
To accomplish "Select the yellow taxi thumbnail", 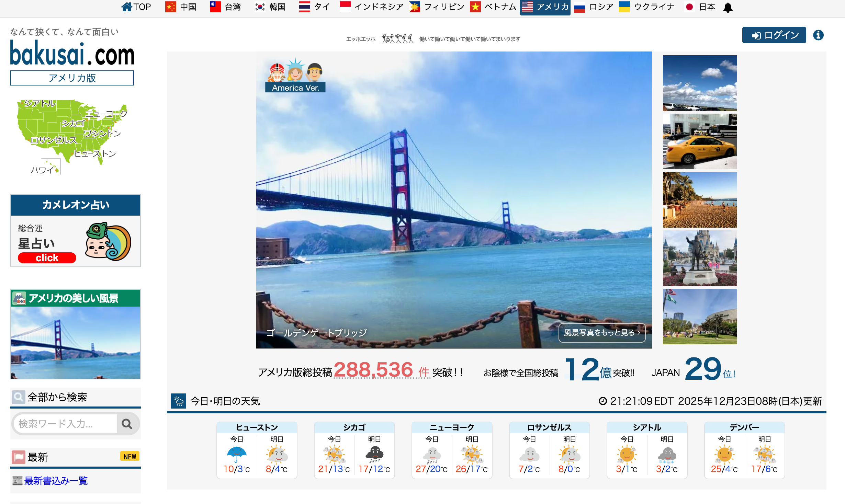I will pyautogui.click(x=700, y=141).
